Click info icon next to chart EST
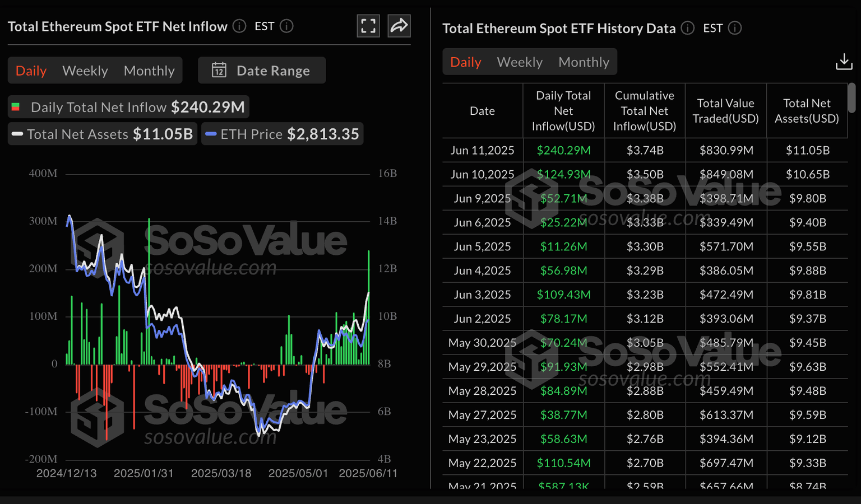The width and height of the screenshot is (861, 504). (x=286, y=26)
